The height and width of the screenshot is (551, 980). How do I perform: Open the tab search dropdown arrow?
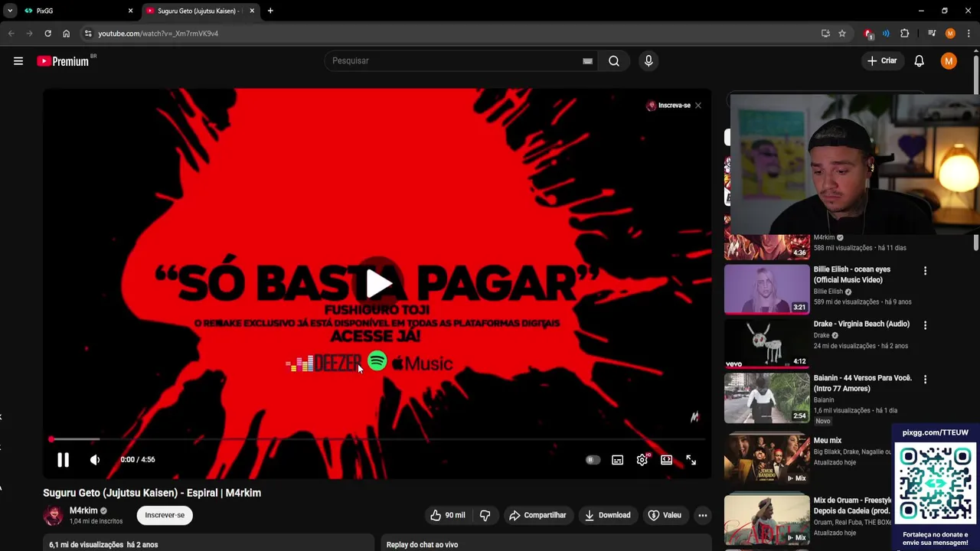point(10,11)
